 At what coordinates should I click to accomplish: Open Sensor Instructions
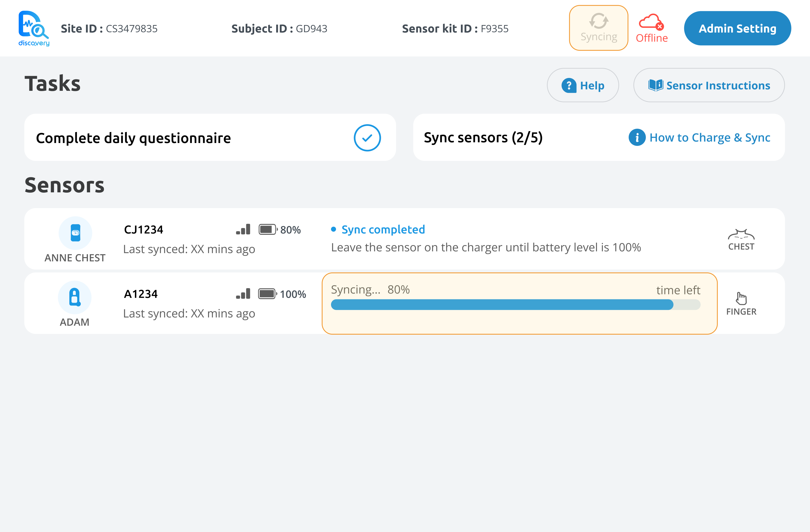click(709, 85)
